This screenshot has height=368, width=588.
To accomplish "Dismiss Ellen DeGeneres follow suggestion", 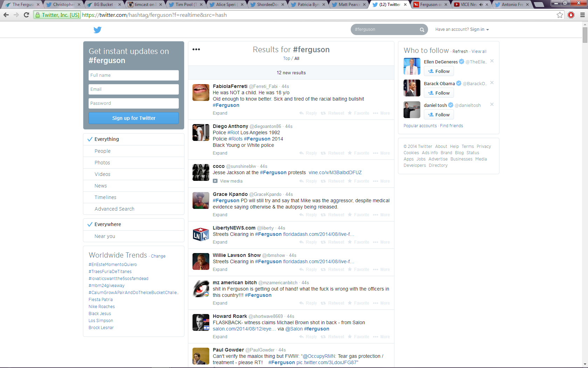I will (x=492, y=61).
